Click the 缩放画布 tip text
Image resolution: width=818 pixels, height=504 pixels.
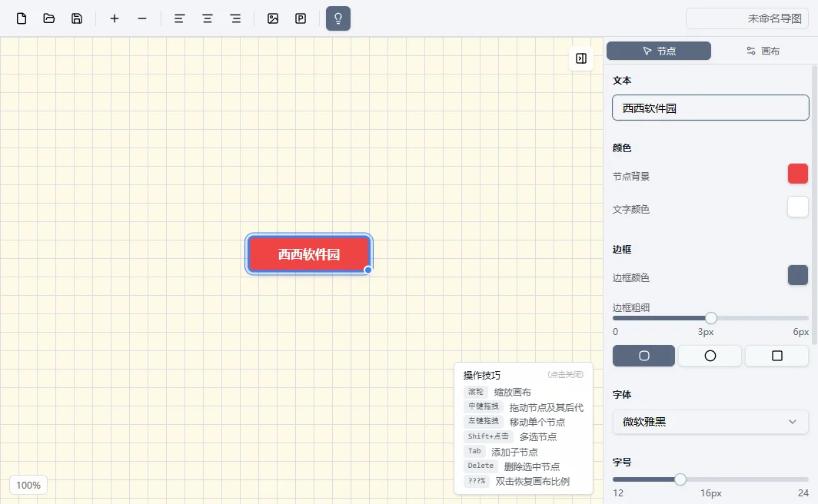click(x=512, y=392)
